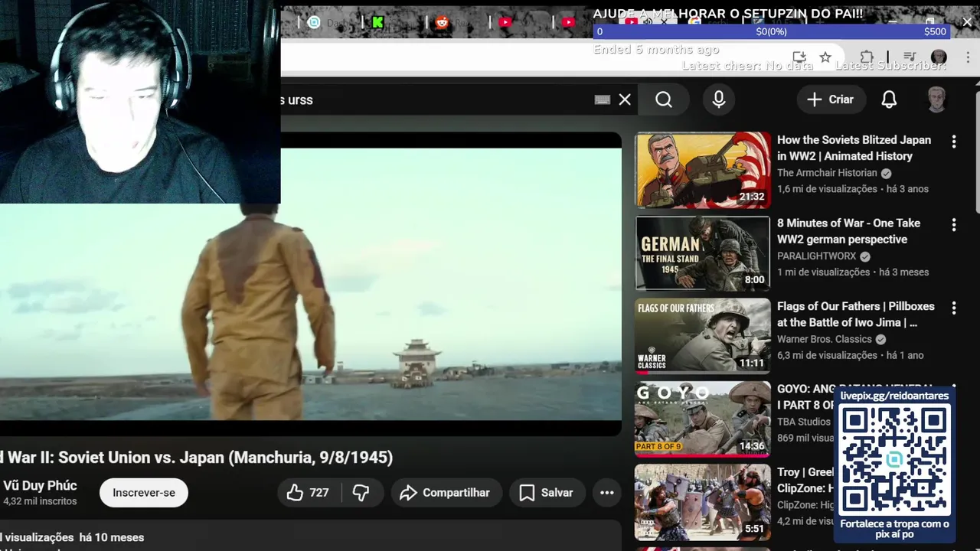Clear the YouTube search box text
Screen dimensions: 980x551
tap(625, 99)
